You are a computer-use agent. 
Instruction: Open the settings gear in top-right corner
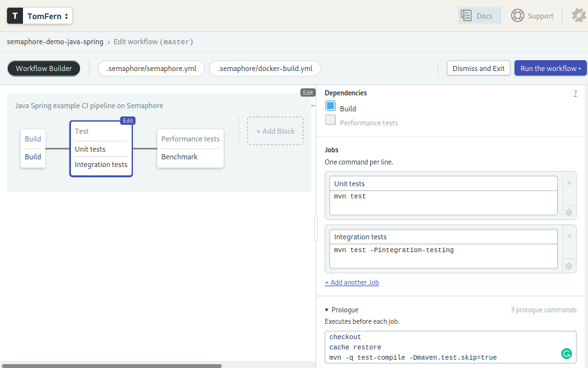(x=578, y=15)
